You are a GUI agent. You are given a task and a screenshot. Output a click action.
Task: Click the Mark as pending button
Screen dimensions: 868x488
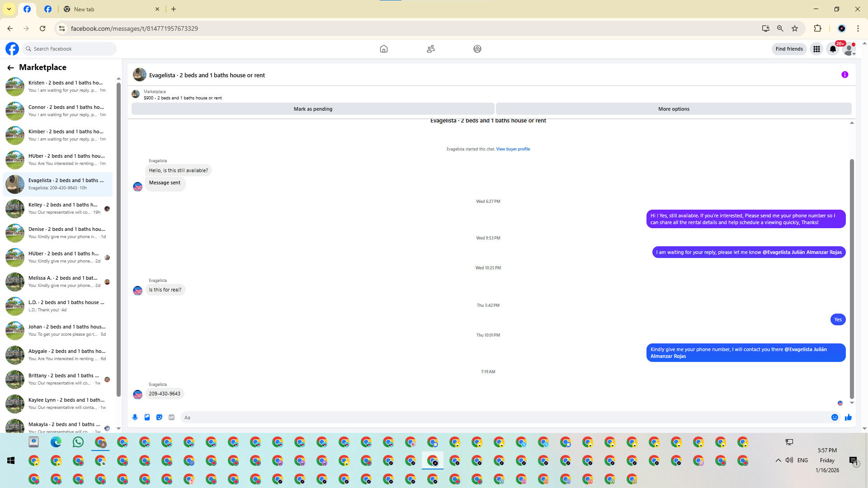pos(313,109)
